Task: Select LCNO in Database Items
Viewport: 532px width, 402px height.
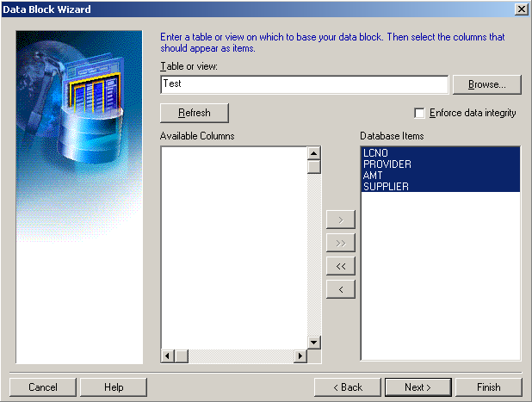Action: tap(441, 153)
